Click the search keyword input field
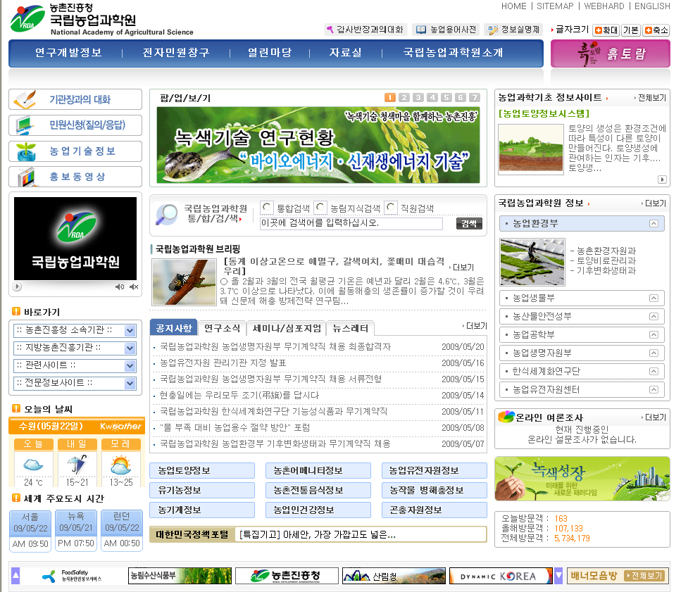 tap(351, 224)
